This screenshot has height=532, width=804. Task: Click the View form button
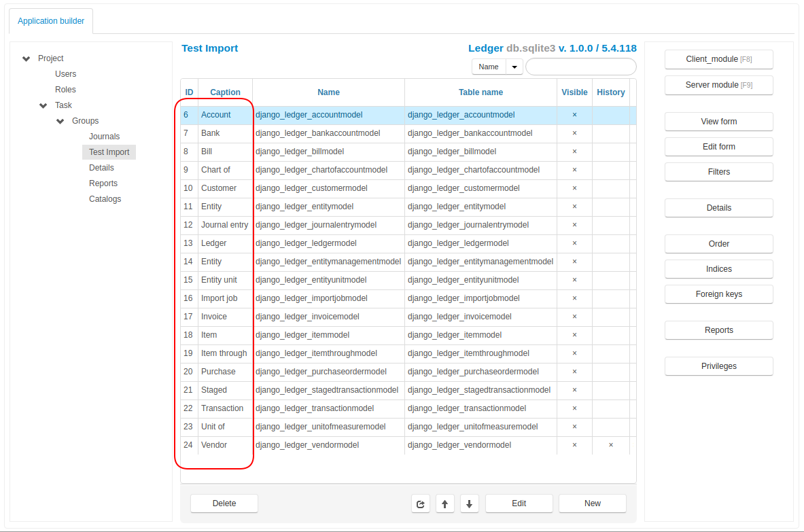click(719, 122)
